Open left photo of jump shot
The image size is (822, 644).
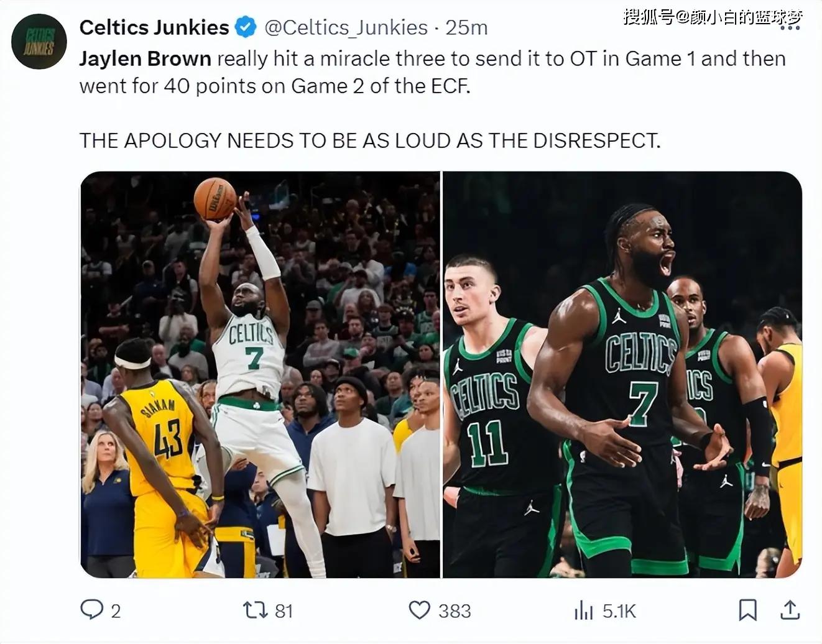[260, 375]
